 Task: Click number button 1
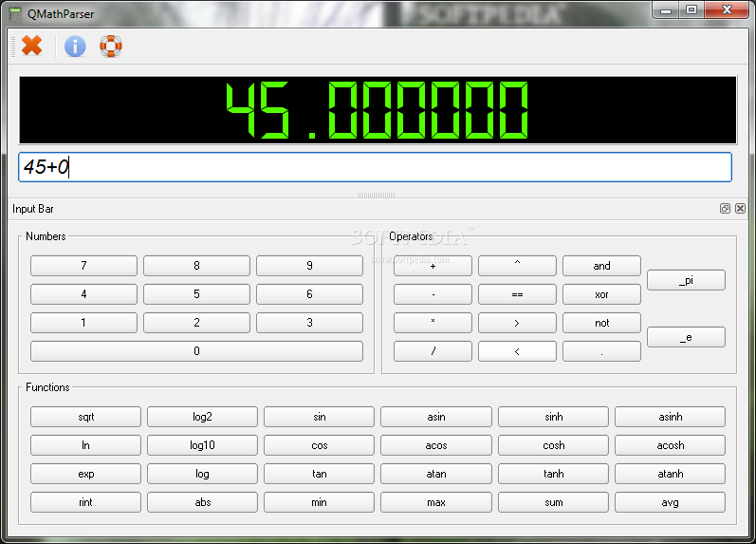83,323
